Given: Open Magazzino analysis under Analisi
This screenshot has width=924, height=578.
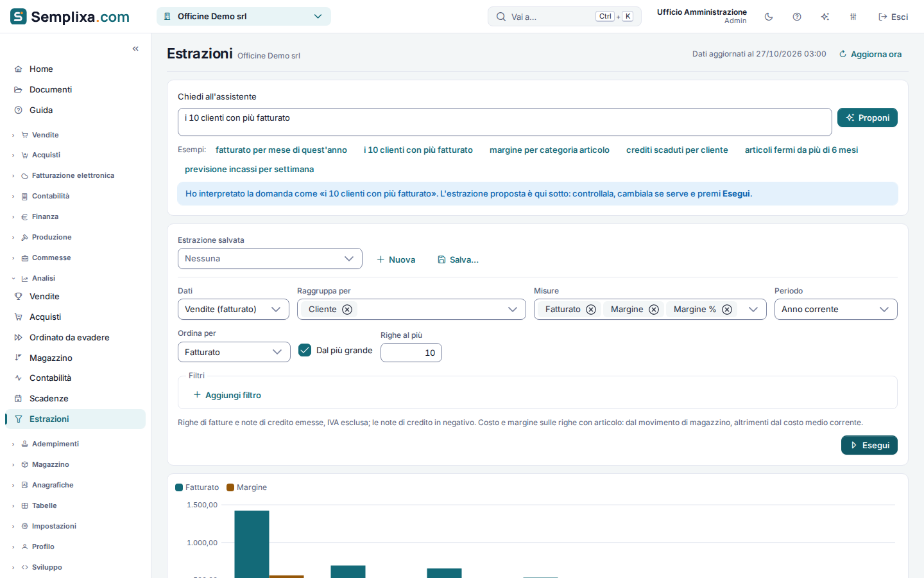Looking at the screenshot, I should coord(75,358).
